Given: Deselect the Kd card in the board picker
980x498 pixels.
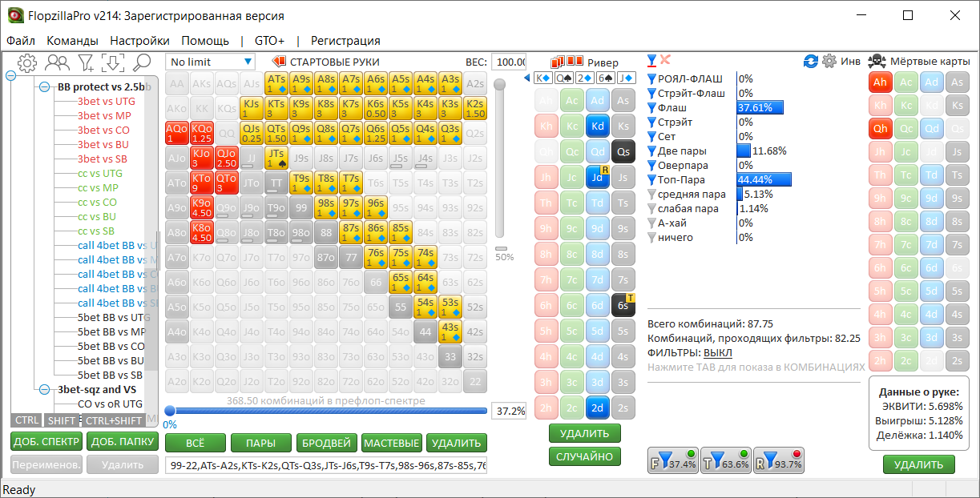Looking at the screenshot, I should [597, 126].
